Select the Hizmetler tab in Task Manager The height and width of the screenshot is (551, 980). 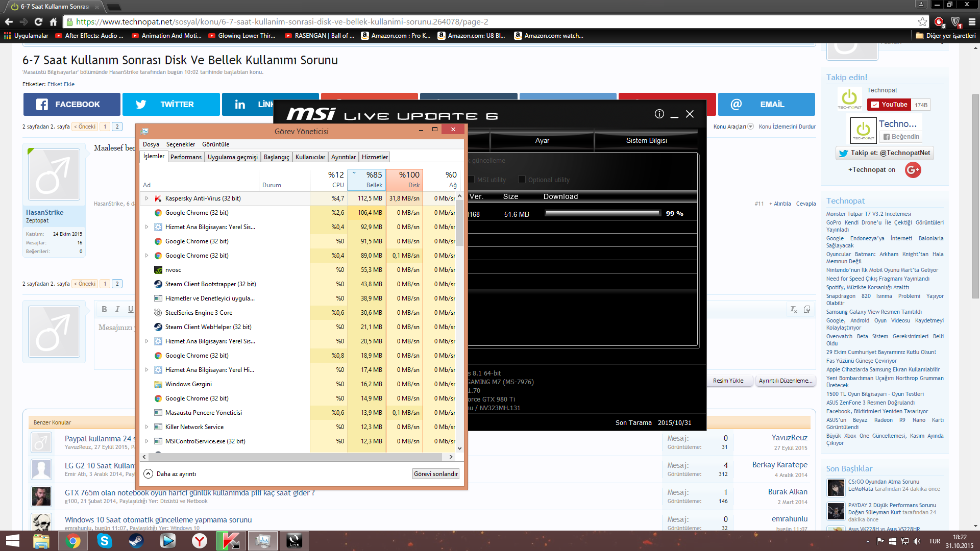click(375, 157)
